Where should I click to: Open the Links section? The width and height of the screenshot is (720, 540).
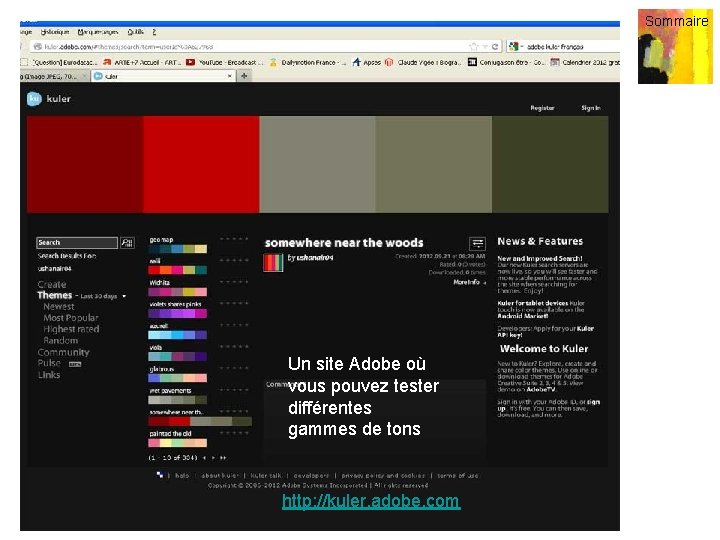pyautogui.click(x=49, y=375)
